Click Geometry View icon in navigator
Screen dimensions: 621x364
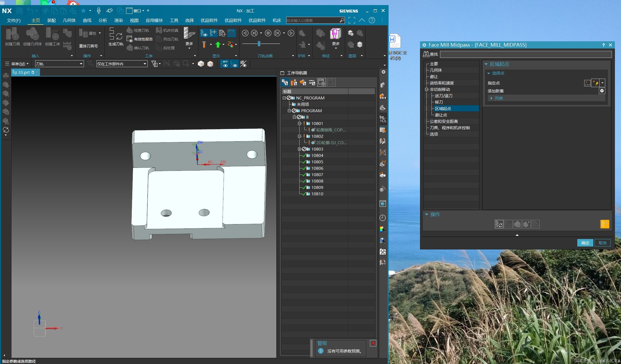point(303,82)
